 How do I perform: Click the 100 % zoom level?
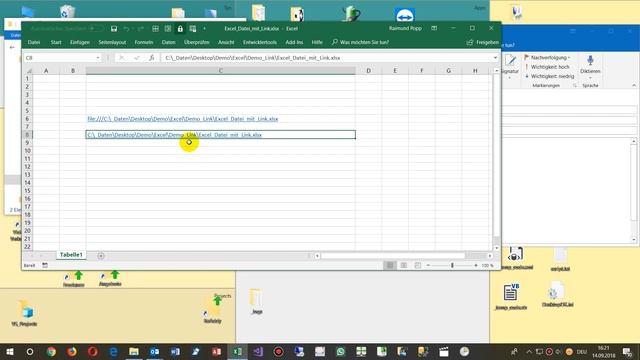coord(487,265)
